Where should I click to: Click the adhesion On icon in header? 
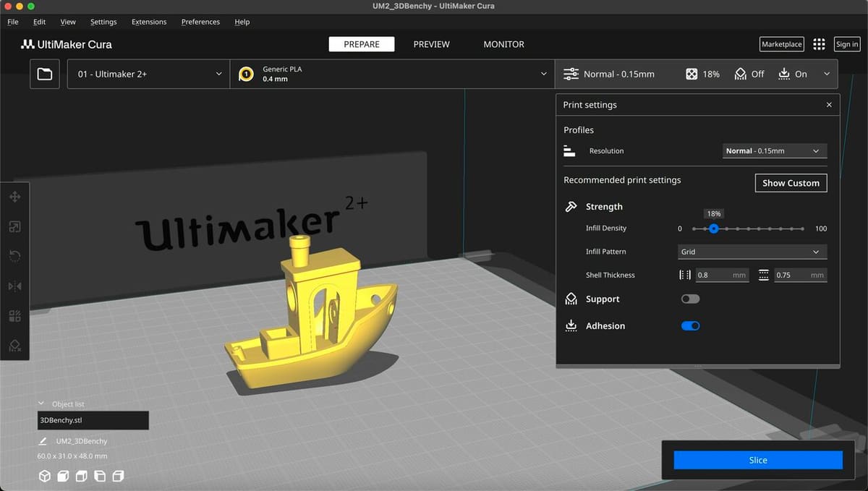(784, 74)
